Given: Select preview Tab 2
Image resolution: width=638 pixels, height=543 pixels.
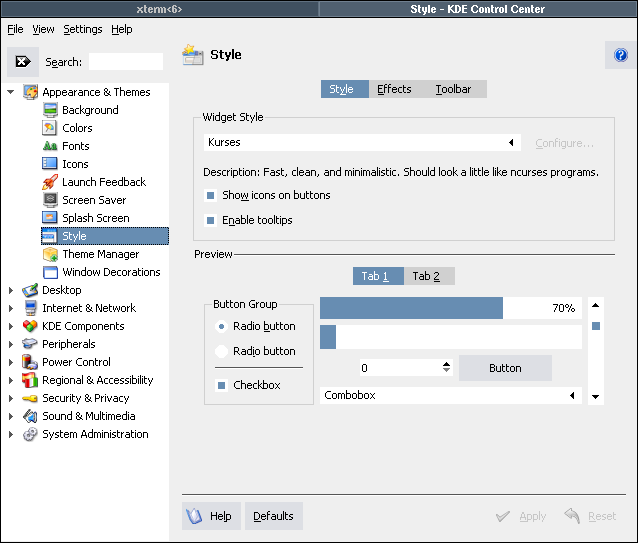Looking at the screenshot, I should 429,276.
